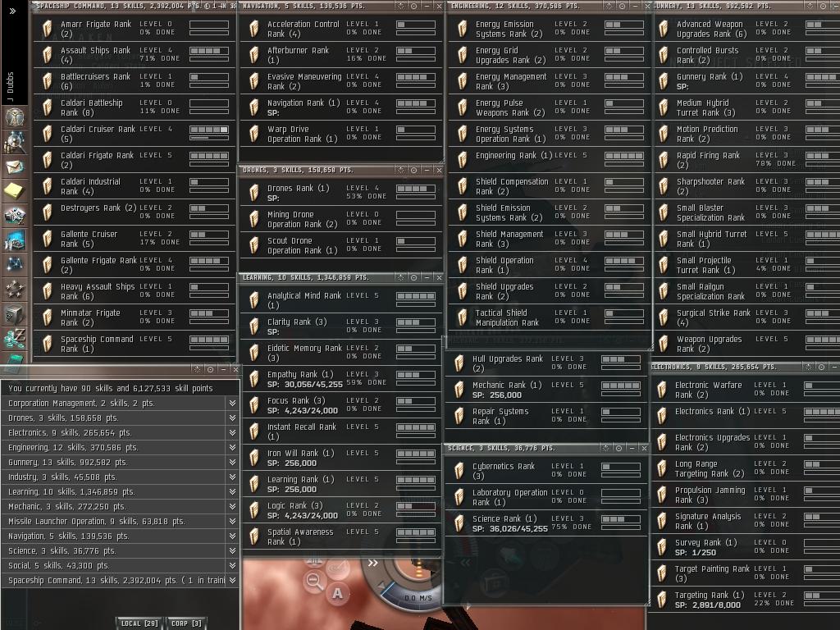The height and width of the screenshot is (630, 840).
Task: Click the Electronics Rank skill book icon
Action: [662, 416]
